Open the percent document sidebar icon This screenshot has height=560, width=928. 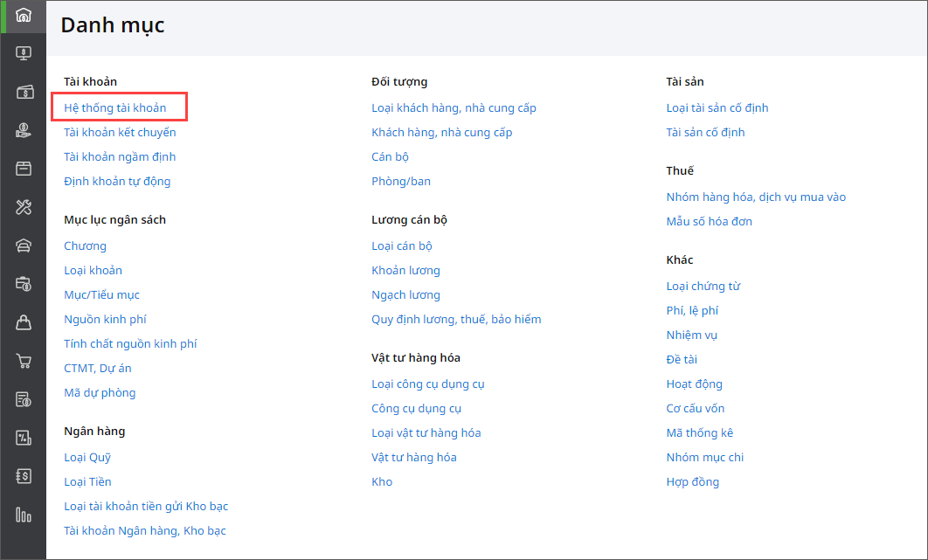[24, 438]
